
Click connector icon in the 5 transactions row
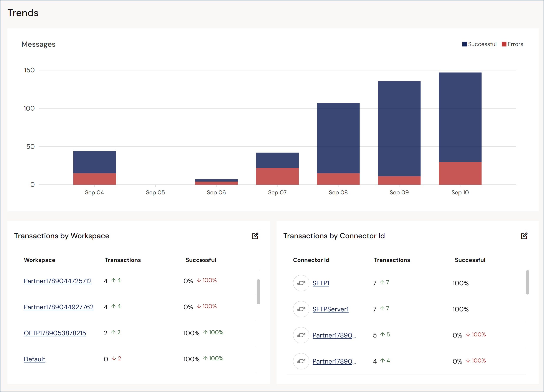pos(301,335)
